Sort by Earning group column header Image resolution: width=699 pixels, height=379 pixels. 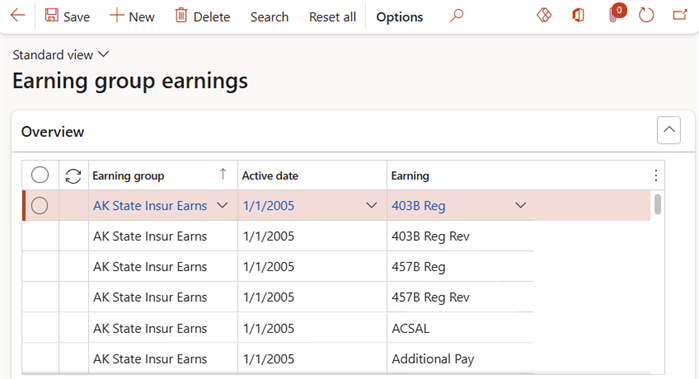click(x=128, y=176)
